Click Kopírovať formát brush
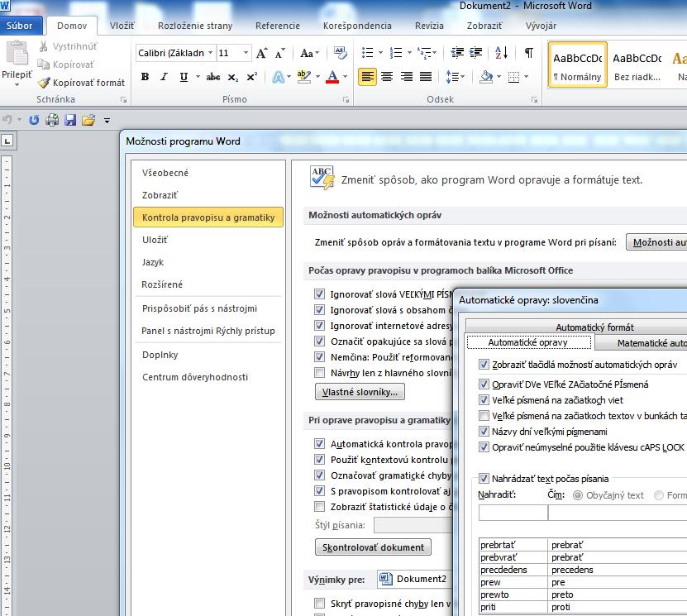Image resolution: width=687 pixels, height=616 pixels. click(x=44, y=83)
